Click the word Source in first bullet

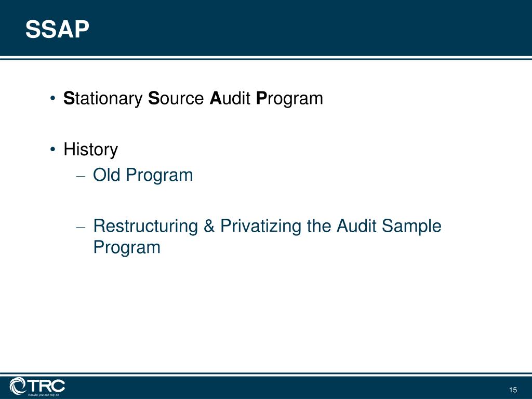click(176, 98)
